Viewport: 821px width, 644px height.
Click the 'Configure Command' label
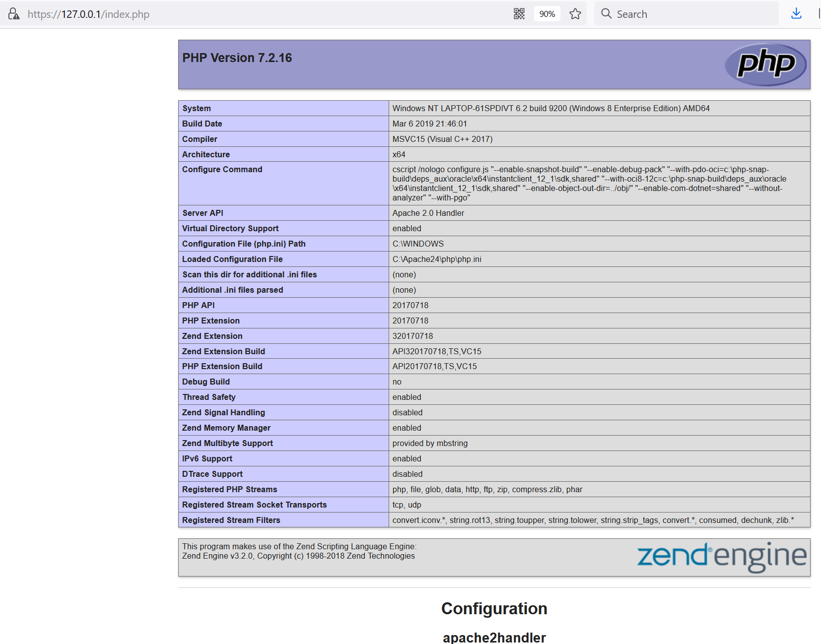tap(222, 169)
